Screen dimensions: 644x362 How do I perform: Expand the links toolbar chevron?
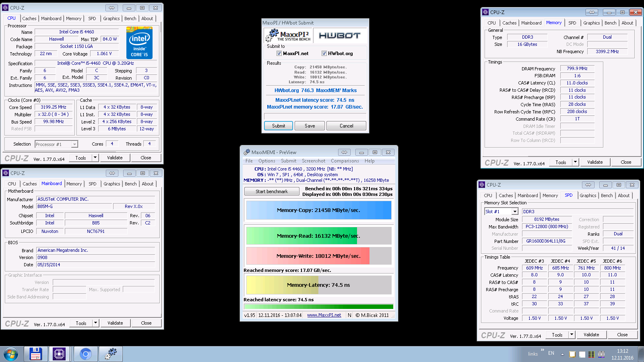pos(542,350)
